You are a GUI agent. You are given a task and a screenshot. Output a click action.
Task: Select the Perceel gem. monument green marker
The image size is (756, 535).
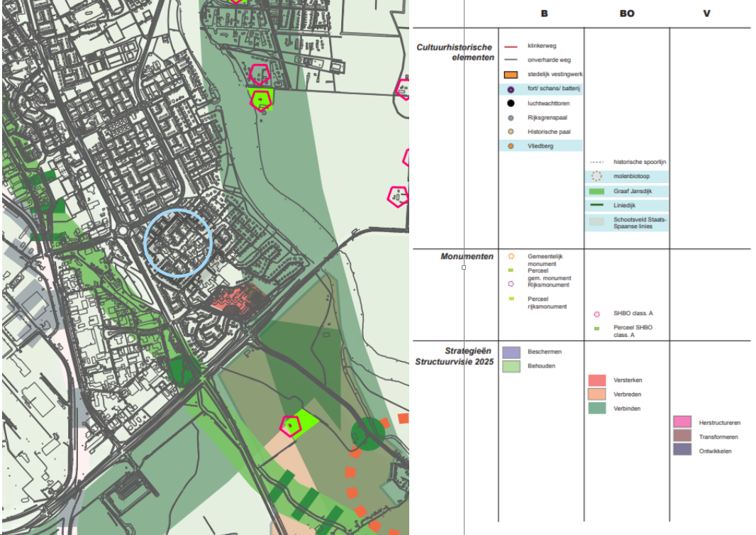pyautogui.click(x=511, y=270)
